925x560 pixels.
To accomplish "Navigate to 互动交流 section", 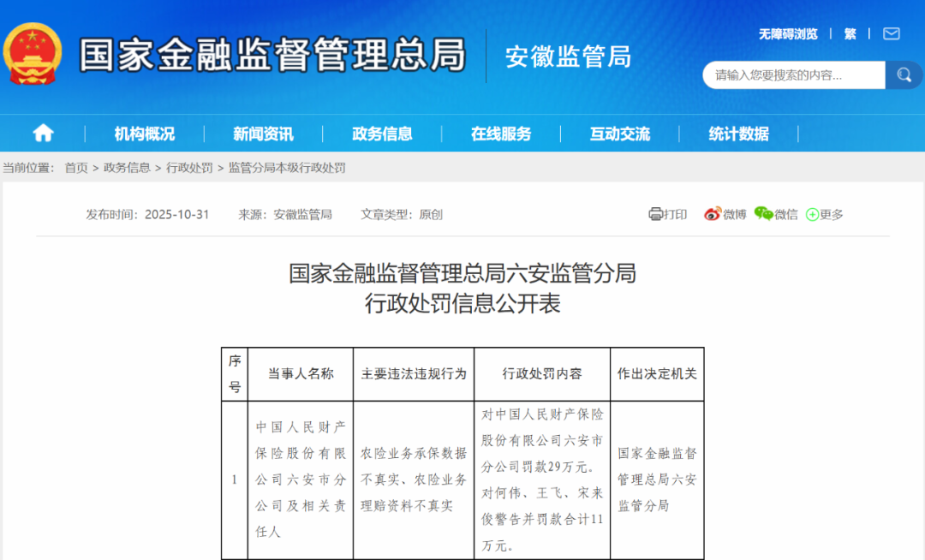I will pyautogui.click(x=619, y=134).
